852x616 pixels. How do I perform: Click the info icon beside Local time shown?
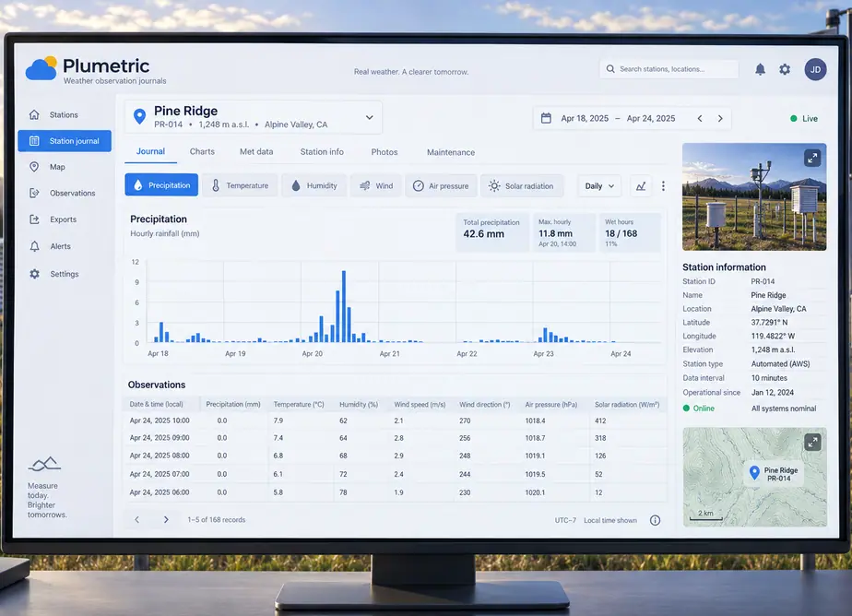click(x=656, y=520)
